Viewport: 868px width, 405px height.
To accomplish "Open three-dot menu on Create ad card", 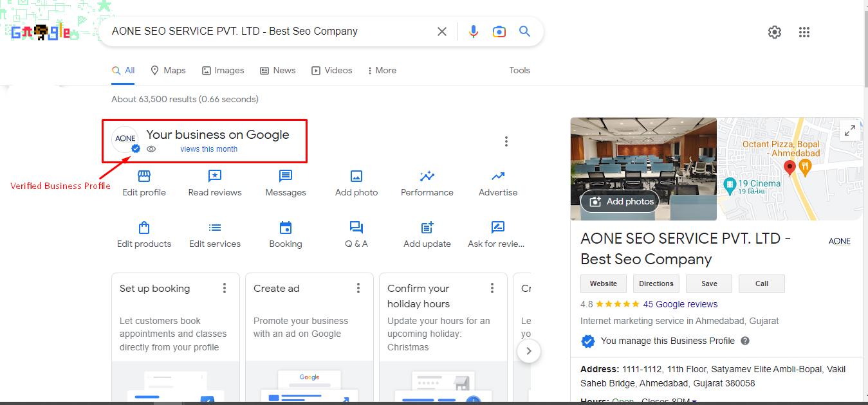I will (x=358, y=288).
